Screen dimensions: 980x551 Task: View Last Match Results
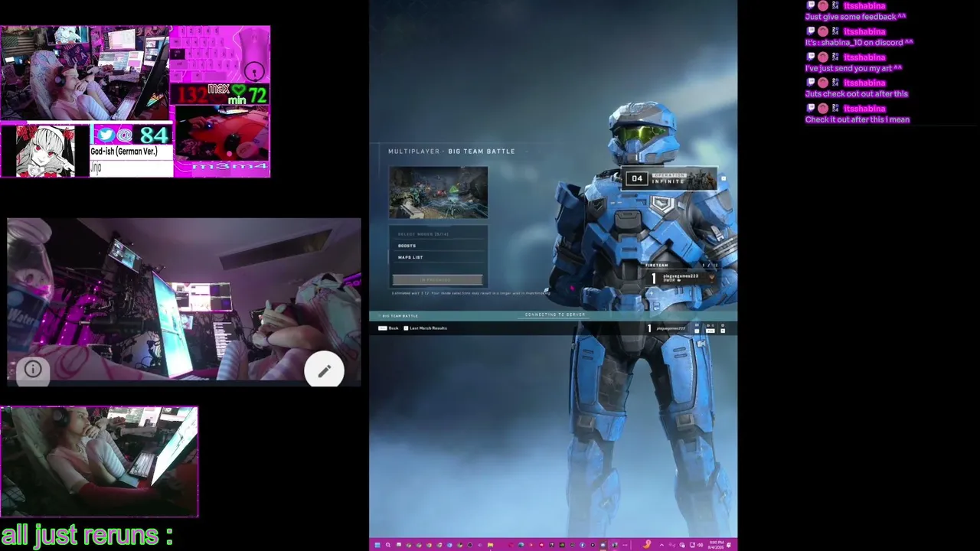[x=425, y=328]
